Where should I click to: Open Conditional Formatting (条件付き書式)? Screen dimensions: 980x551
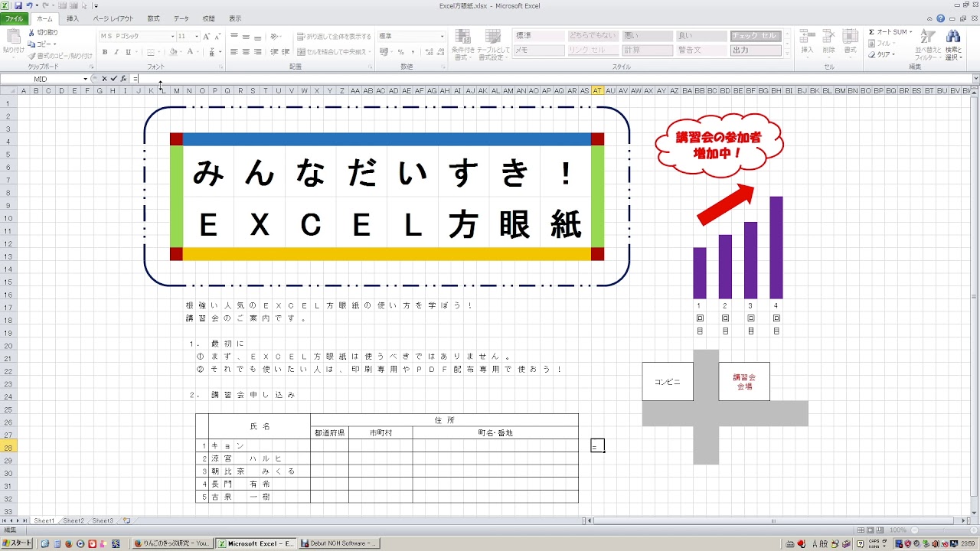(462, 45)
